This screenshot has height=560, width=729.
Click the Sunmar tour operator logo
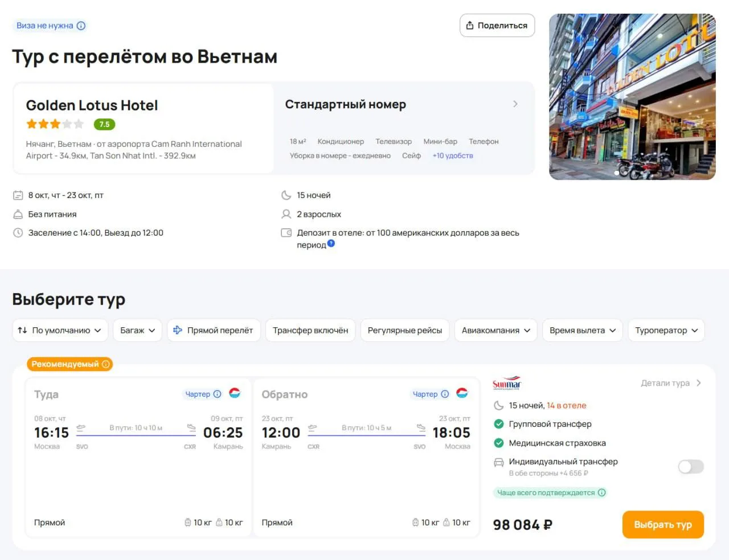(507, 383)
